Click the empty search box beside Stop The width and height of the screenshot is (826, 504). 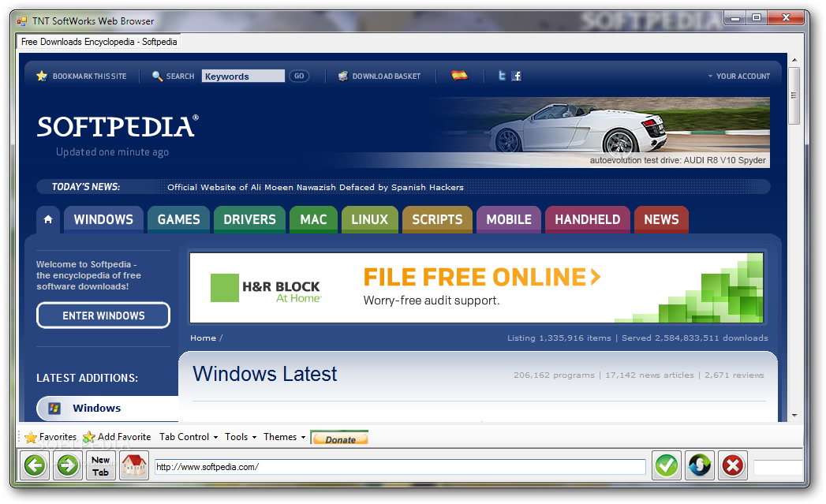click(x=778, y=467)
